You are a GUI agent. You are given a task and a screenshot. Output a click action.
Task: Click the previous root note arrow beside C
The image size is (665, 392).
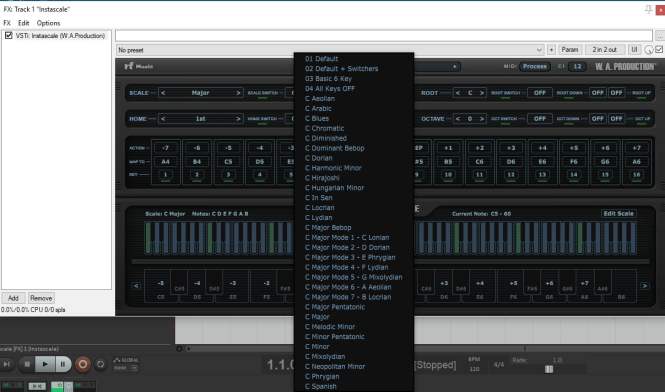tap(458, 92)
